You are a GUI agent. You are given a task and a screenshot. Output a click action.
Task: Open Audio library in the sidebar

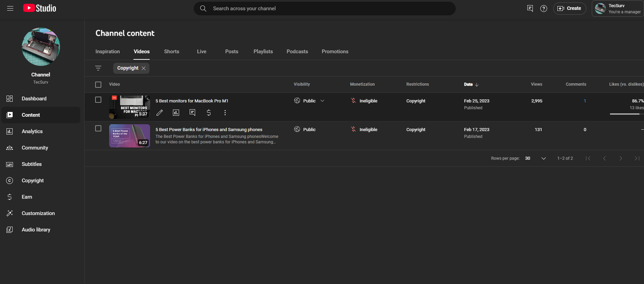point(41,230)
